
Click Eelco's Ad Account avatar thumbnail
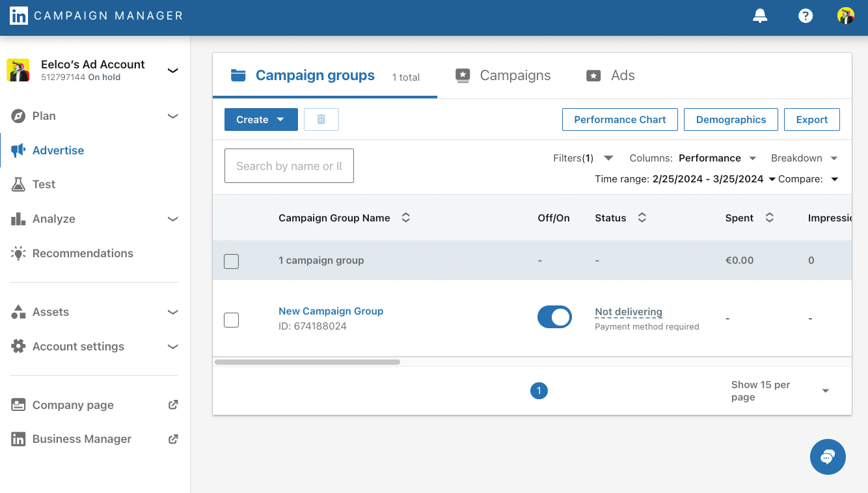point(18,70)
